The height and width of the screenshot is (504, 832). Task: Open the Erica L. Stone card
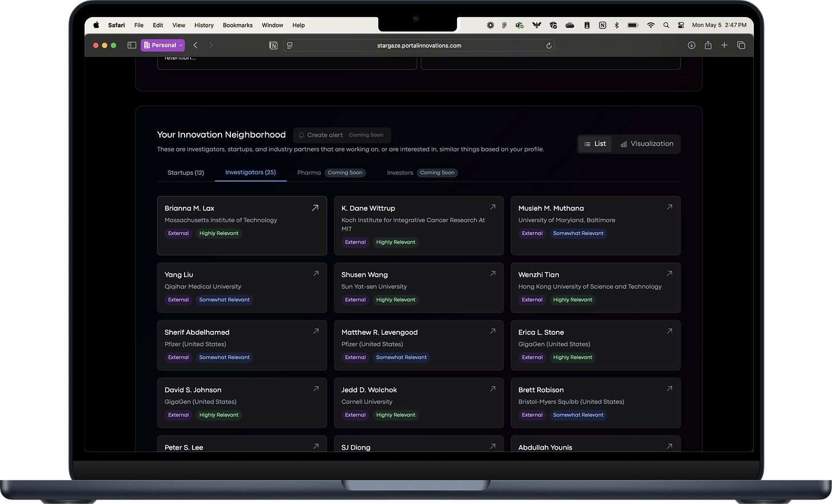point(595,345)
